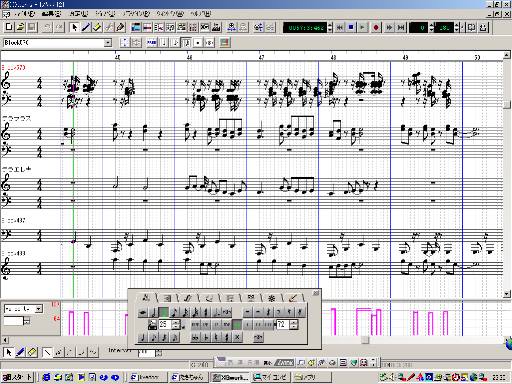Adjust the spinner beside the 25 field
The image size is (512, 384).
[177, 325]
